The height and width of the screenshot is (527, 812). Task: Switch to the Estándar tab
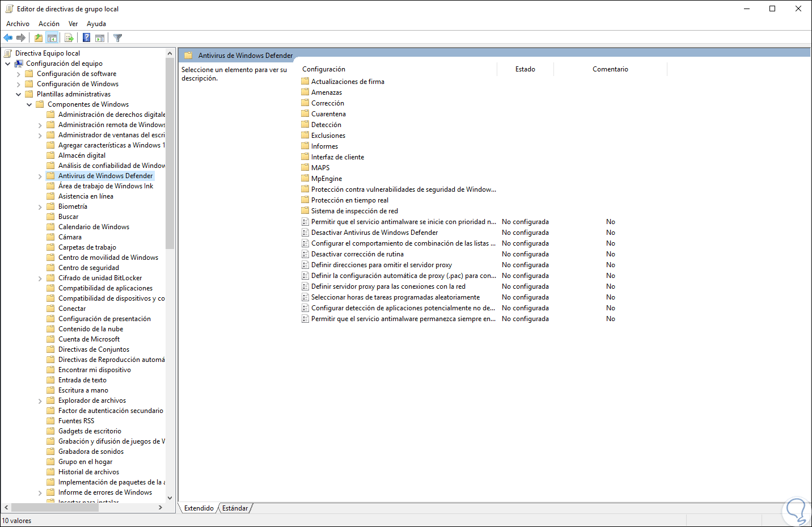tap(235, 508)
